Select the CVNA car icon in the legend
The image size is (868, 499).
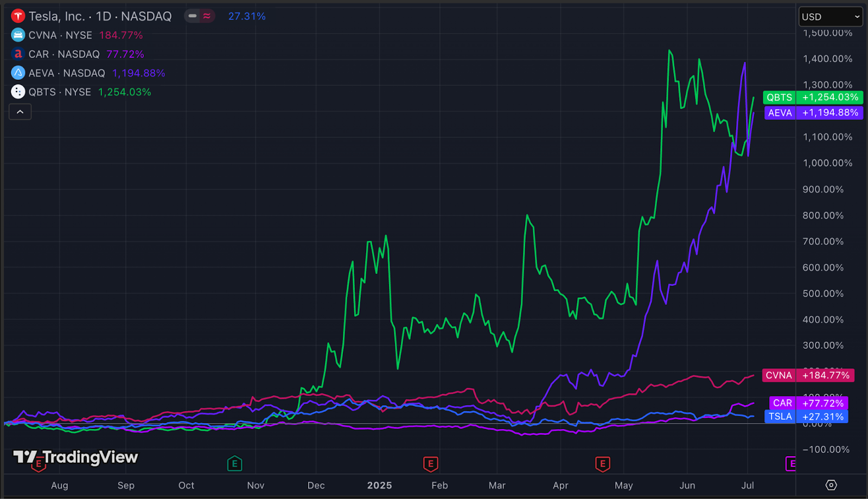[18, 35]
